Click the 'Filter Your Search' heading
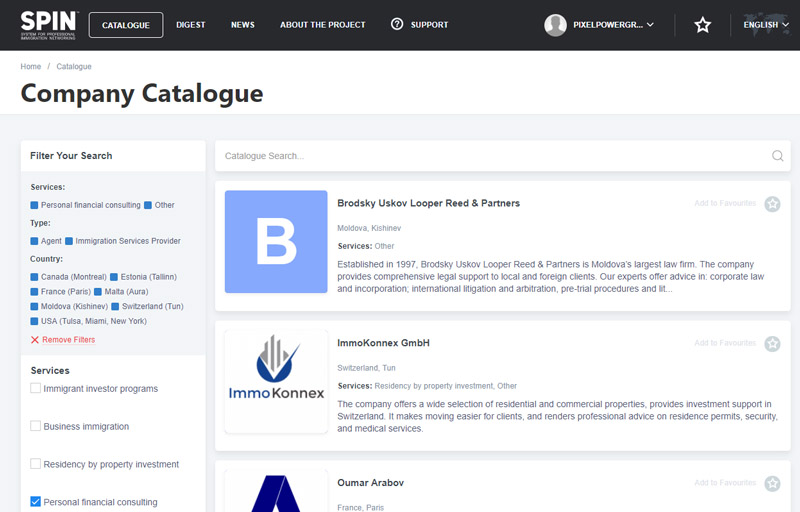The image size is (800, 512). click(x=71, y=156)
